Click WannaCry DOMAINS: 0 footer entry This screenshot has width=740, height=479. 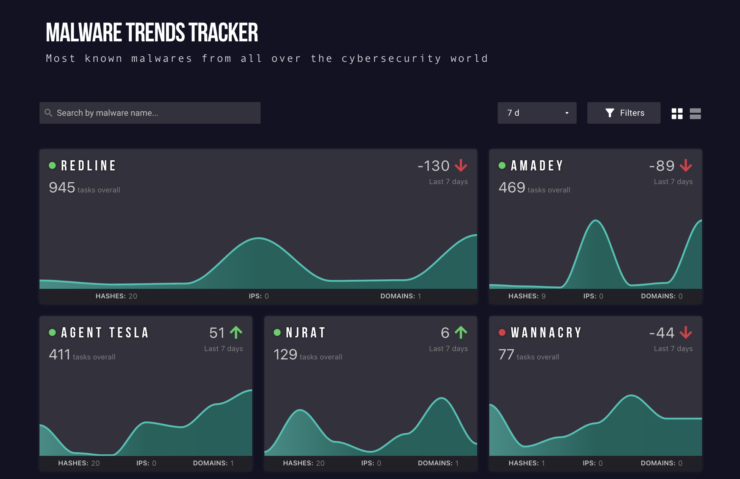(662, 463)
